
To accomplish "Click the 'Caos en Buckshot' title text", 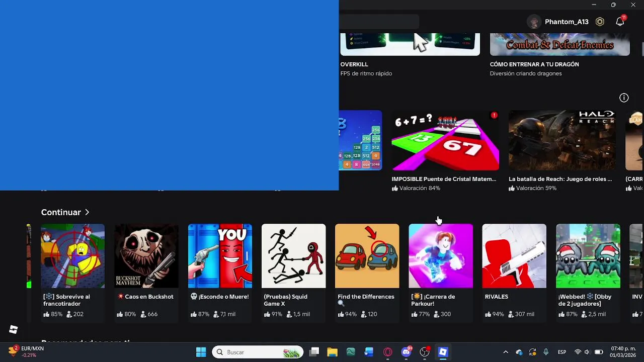I will pos(149,297).
